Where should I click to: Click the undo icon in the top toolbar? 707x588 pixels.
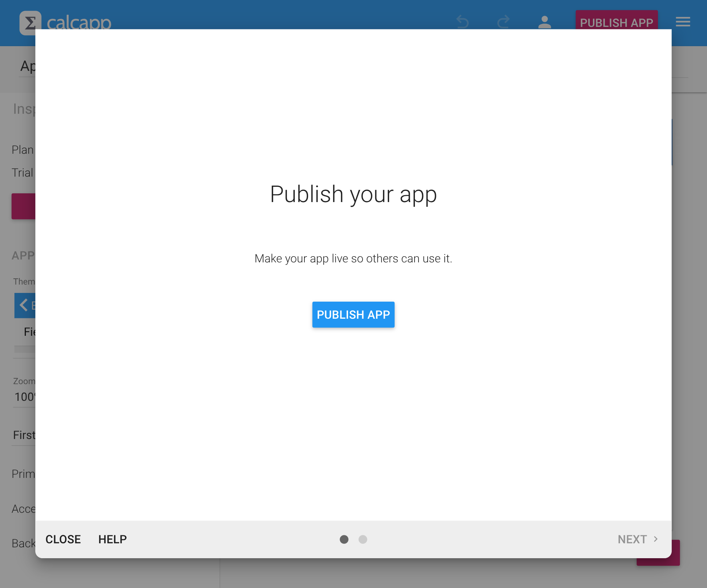click(462, 21)
